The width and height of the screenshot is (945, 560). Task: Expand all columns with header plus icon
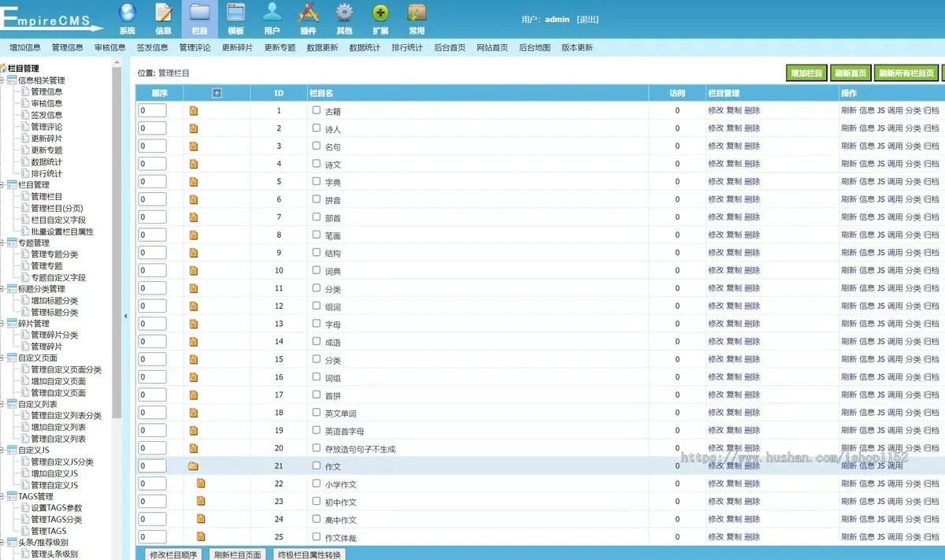[x=217, y=93]
